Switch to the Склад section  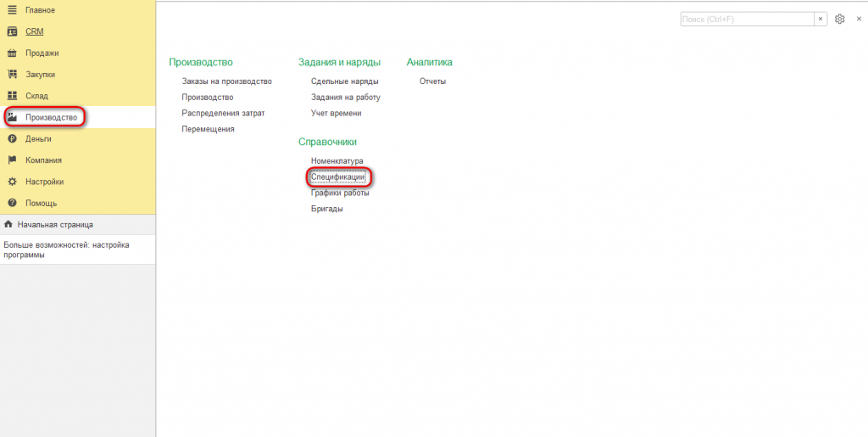36,96
